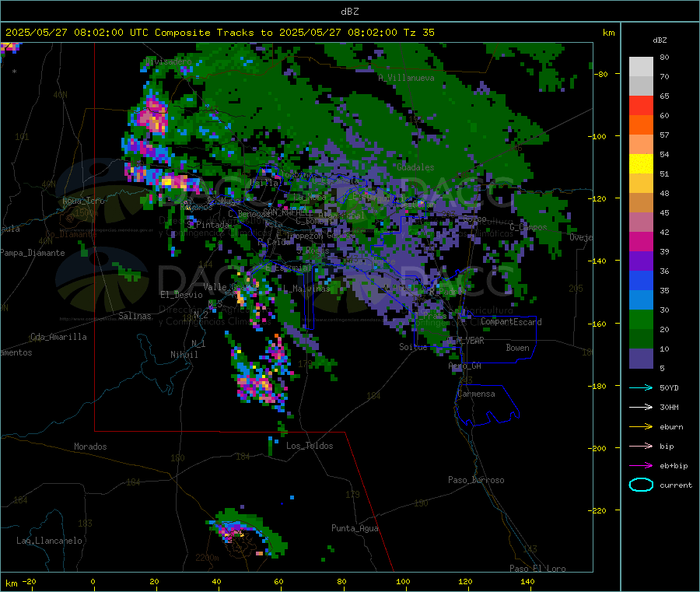Pick the magenta swatch between 42 and 39
Viewport: 700px width, 592px height.
641,241
